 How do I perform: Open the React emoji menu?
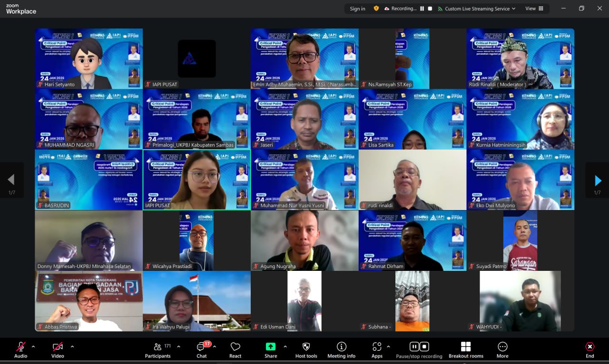(235, 350)
